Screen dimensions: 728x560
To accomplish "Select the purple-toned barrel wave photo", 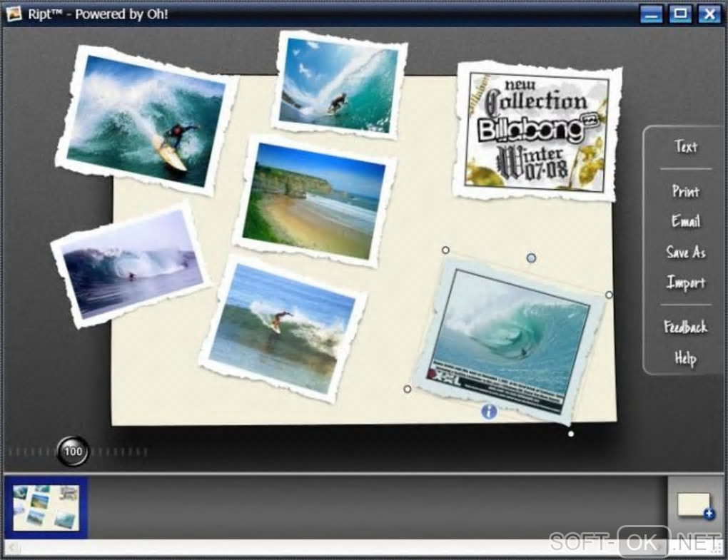I will 130,265.
